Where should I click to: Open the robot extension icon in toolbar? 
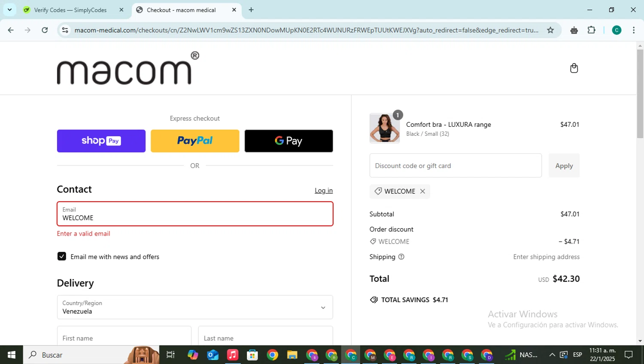(574, 30)
